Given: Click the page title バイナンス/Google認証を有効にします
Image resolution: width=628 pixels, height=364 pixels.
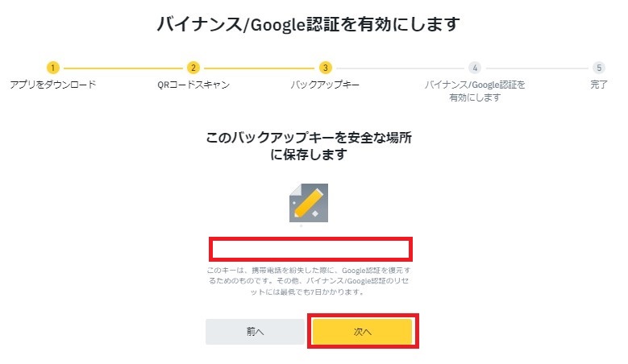Looking at the screenshot, I should (x=309, y=24).
